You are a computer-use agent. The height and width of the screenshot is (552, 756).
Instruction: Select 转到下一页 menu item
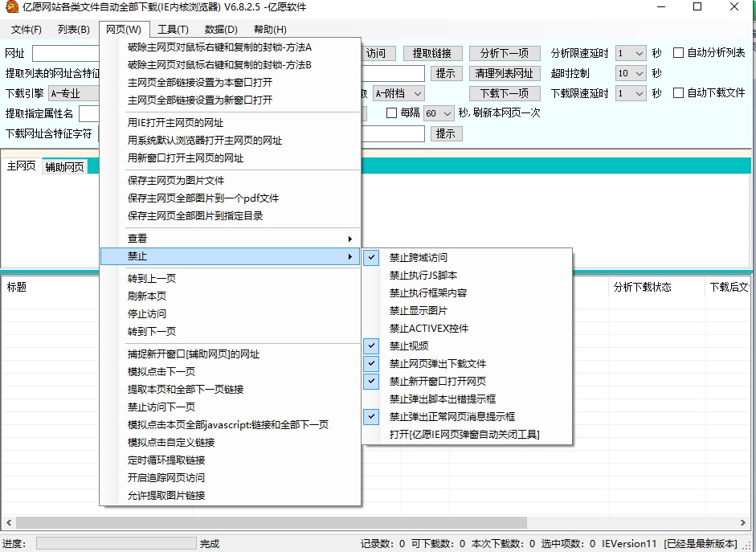[231, 332]
